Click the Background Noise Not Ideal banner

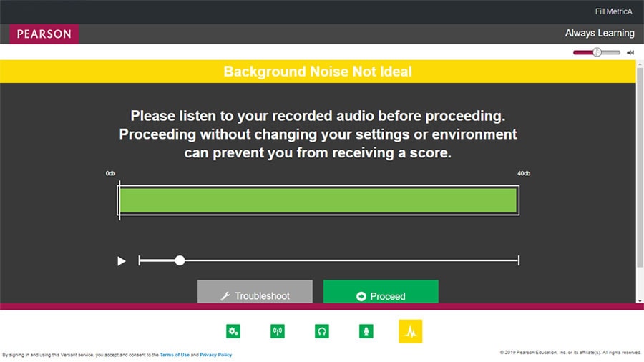(x=318, y=72)
